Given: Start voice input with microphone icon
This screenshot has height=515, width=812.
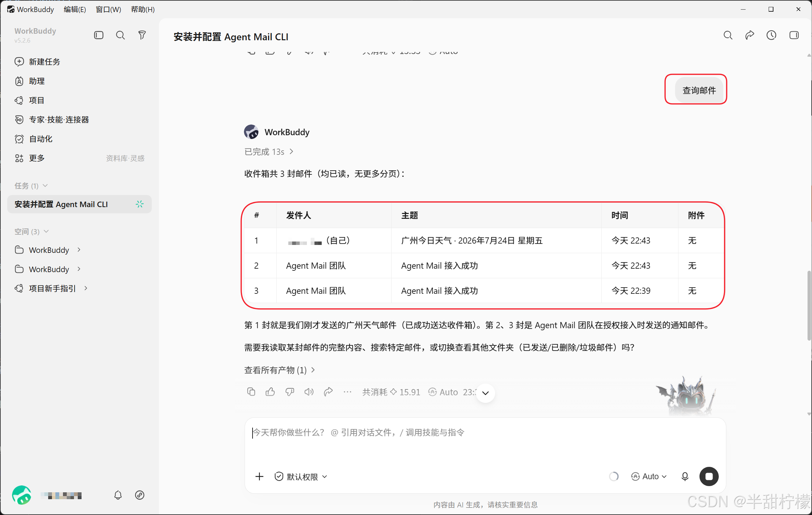Looking at the screenshot, I should 685,476.
